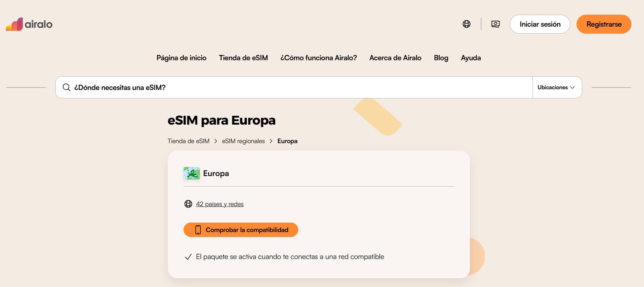Open Tienda de eSIM menu item
The height and width of the screenshot is (287, 644).
pos(243,58)
